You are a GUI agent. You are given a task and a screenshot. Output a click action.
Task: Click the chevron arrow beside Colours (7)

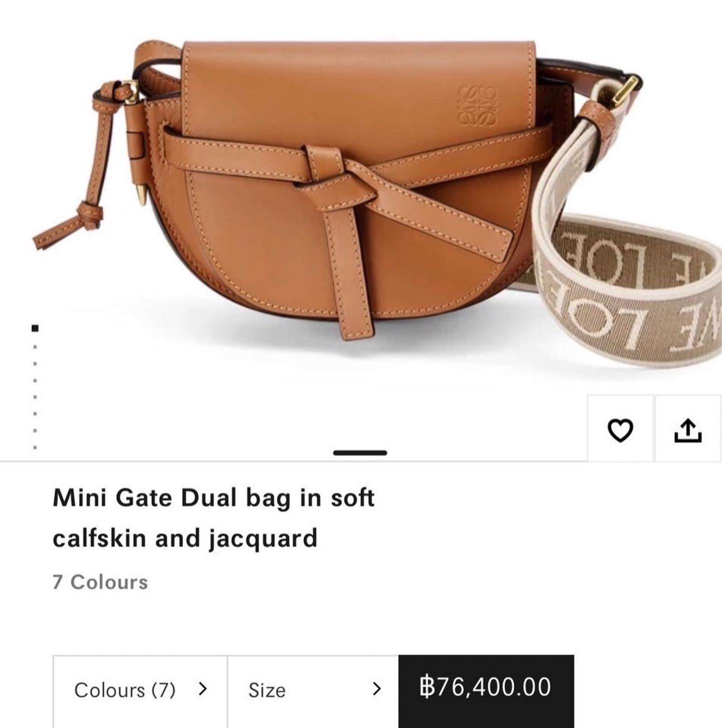[203, 689]
